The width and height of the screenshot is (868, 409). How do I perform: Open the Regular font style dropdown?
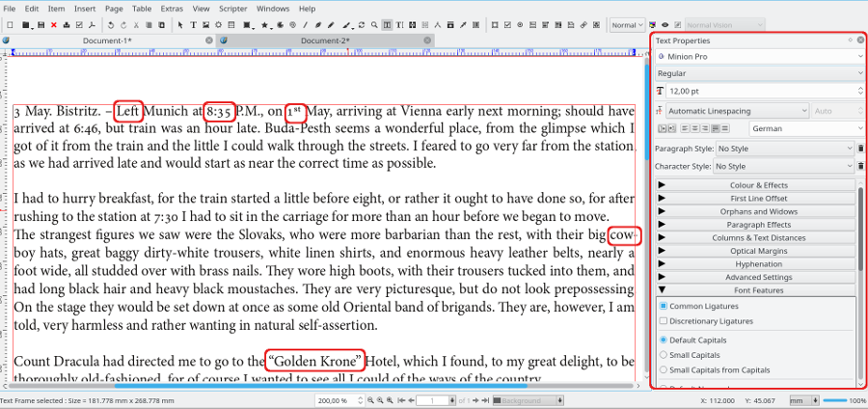click(x=760, y=73)
